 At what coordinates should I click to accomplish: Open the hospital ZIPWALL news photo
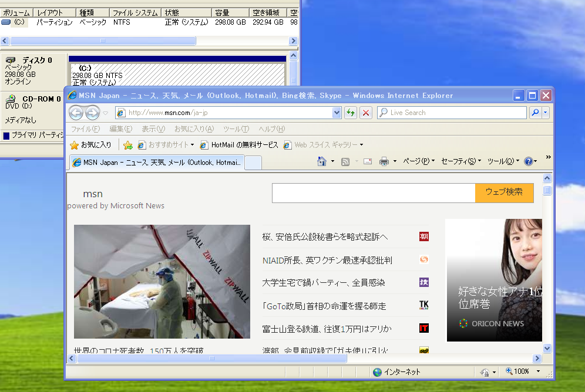[162, 281]
